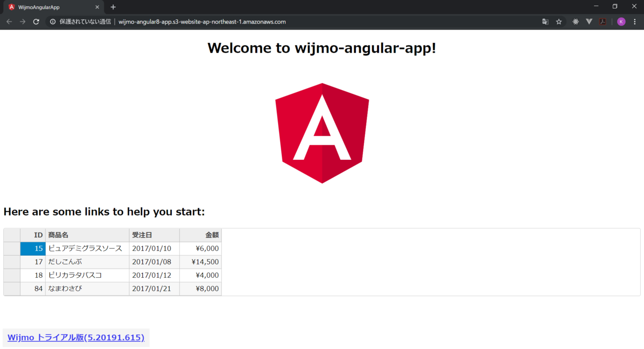Sort grid by 商品名 column header
This screenshot has height=349, width=644.
pyautogui.click(x=87, y=235)
